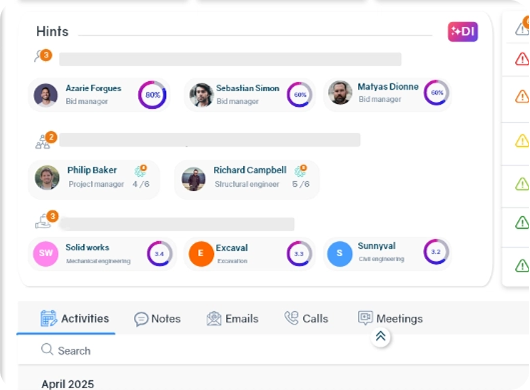Click the orange E Excaval avatar
The image size is (530, 390).
click(x=201, y=254)
